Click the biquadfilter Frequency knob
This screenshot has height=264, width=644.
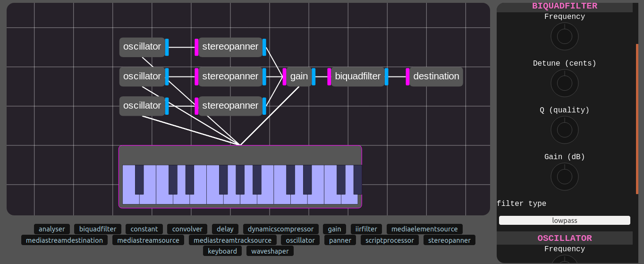(565, 36)
